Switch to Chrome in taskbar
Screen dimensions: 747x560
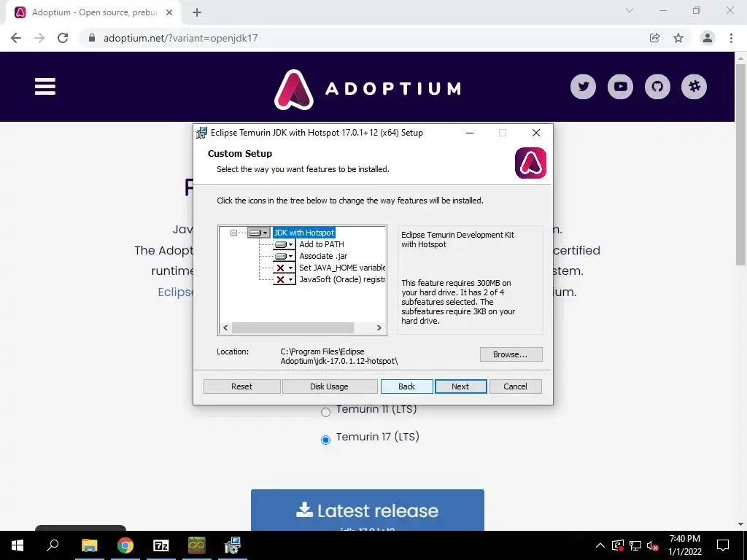pyautogui.click(x=125, y=545)
